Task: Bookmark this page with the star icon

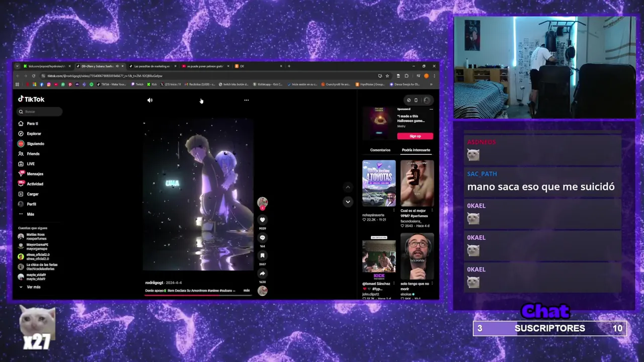Action: point(387,76)
